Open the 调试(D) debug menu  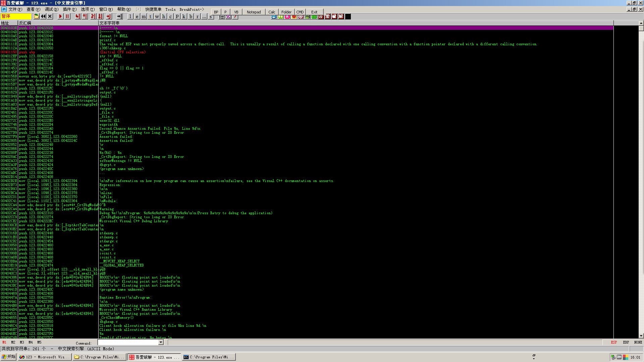pos(51,9)
